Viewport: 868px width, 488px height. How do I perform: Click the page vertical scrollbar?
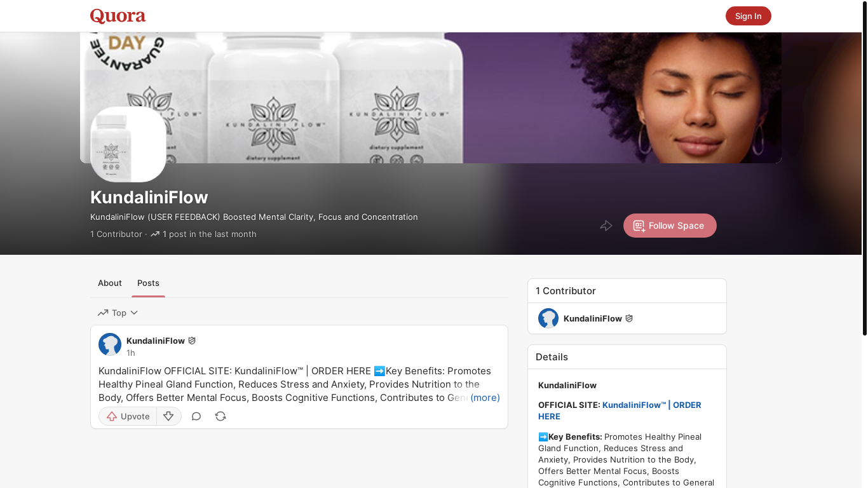865,168
